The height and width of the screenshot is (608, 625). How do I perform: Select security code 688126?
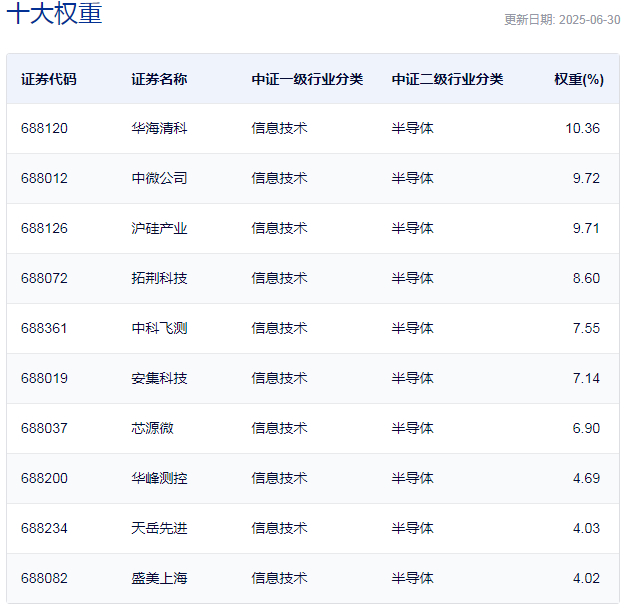44,228
